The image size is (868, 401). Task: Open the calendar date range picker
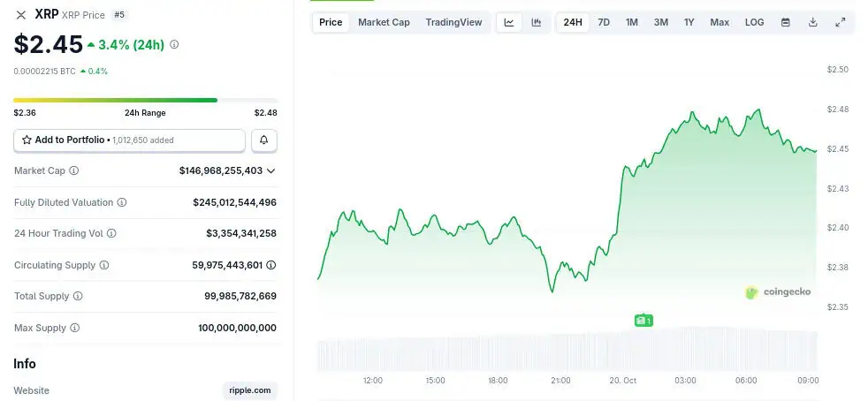click(x=785, y=22)
